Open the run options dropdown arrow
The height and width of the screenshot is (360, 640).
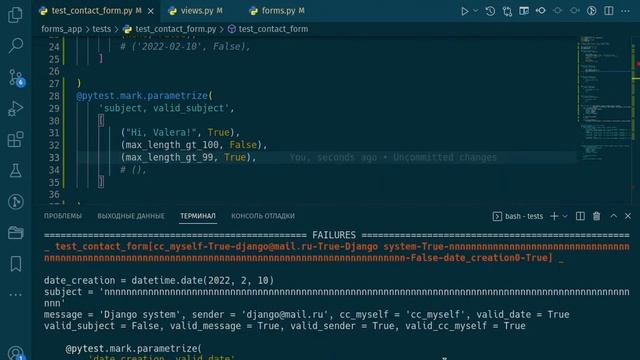(x=476, y=11)
